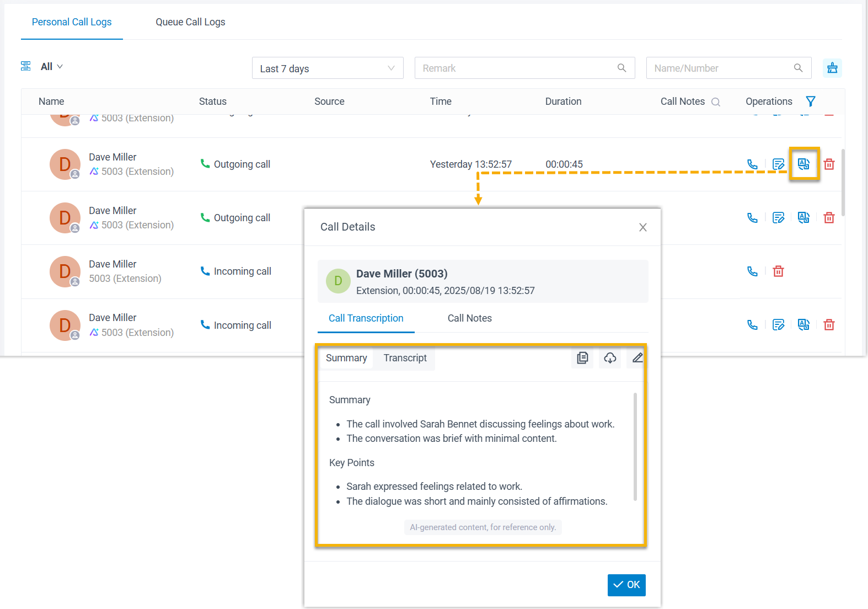Copy the call summary text
The image size is (868, 609).
click(582, 358)
